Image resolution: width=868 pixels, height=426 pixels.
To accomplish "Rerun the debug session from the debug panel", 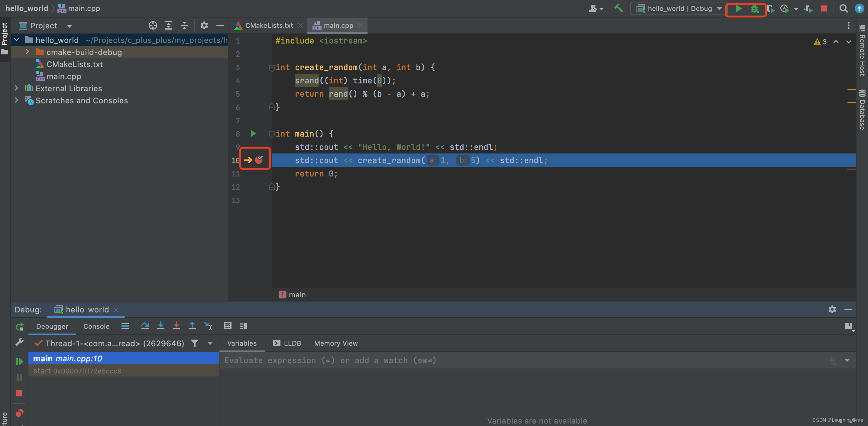I will 20,326.
